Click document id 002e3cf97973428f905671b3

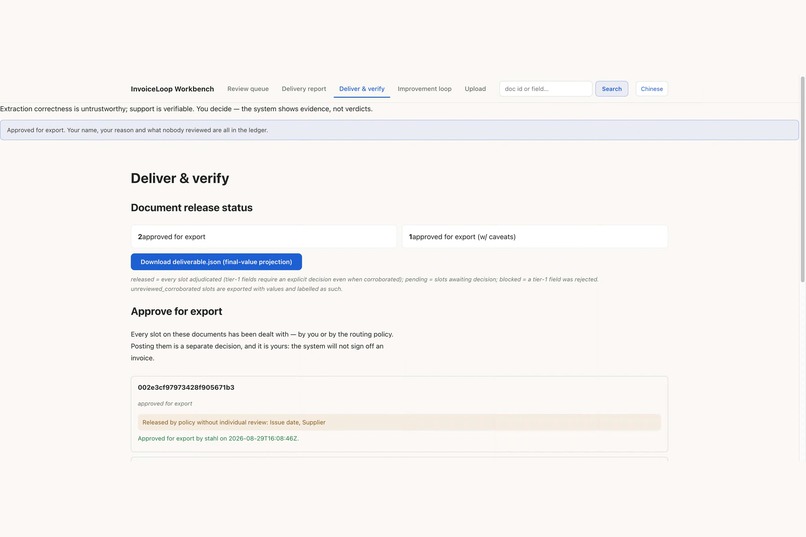pos(186,387)
